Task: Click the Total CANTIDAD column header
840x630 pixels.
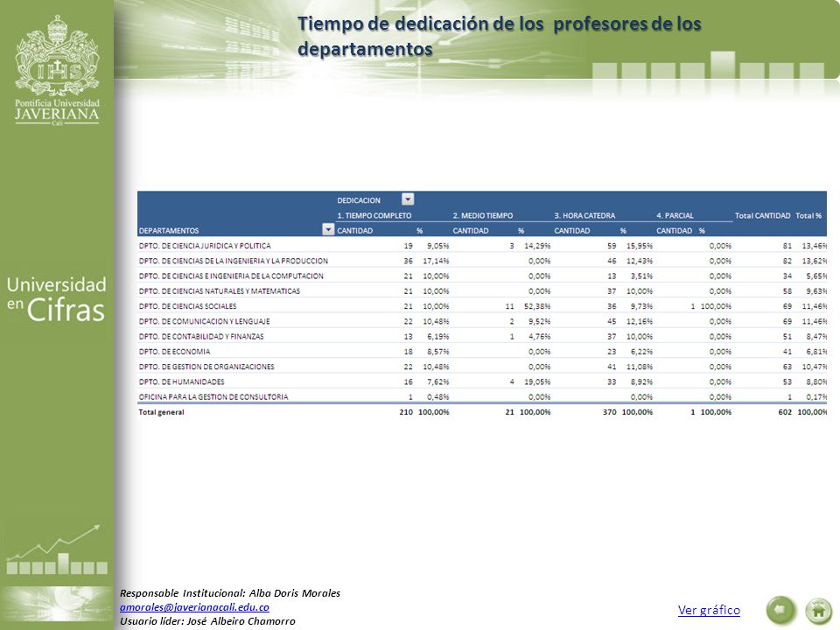Action: click(762, 215)
